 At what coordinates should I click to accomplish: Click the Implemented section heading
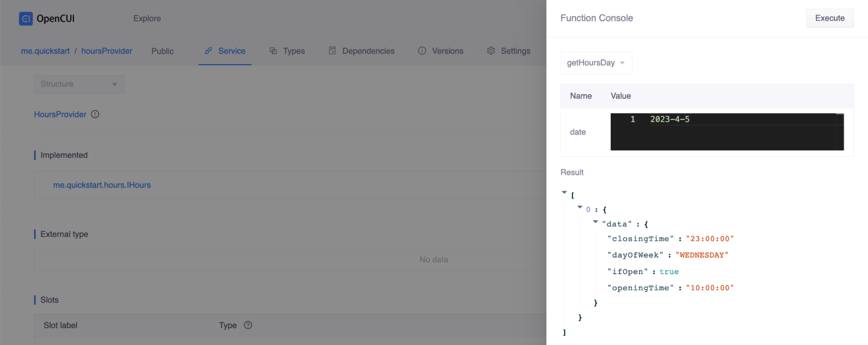[x=64, y=155]
